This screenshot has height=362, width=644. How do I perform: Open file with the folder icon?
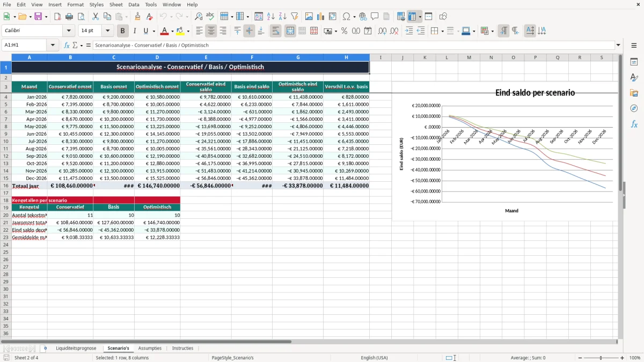coord(24,17)
